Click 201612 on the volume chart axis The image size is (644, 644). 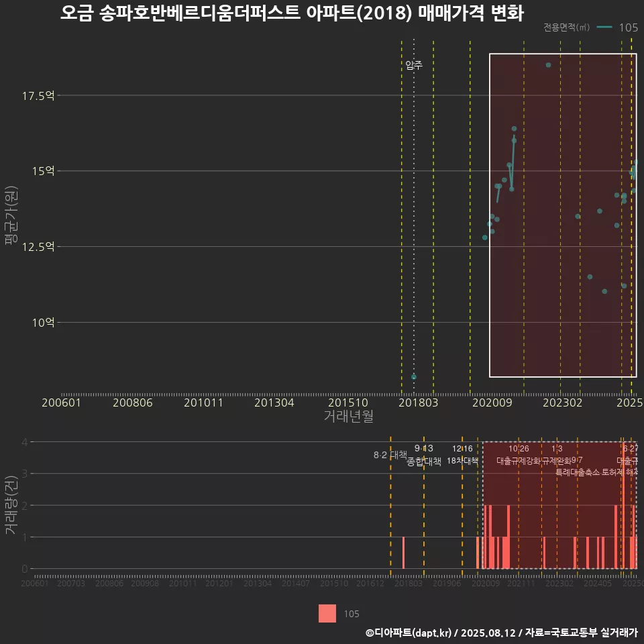tap(370, 583)
